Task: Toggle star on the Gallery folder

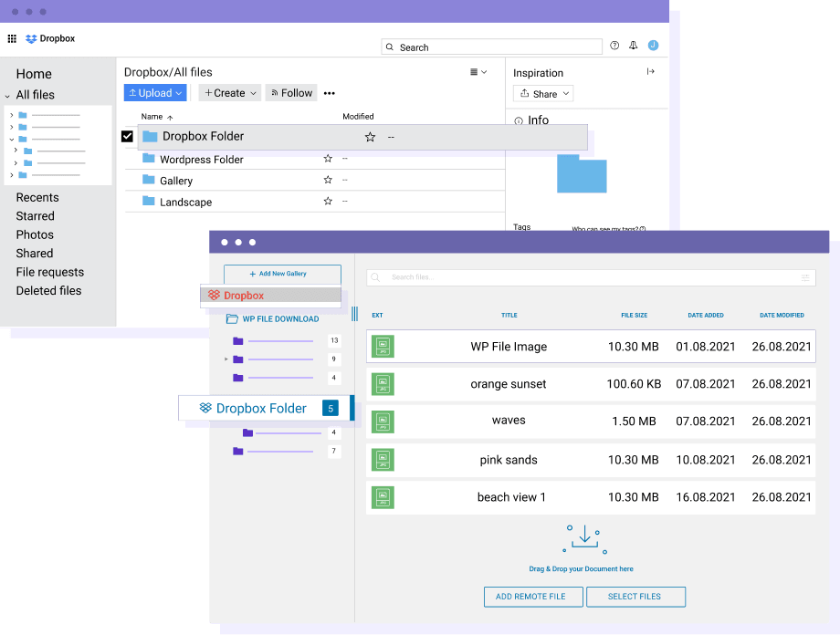Action: (x=328, y=180)
